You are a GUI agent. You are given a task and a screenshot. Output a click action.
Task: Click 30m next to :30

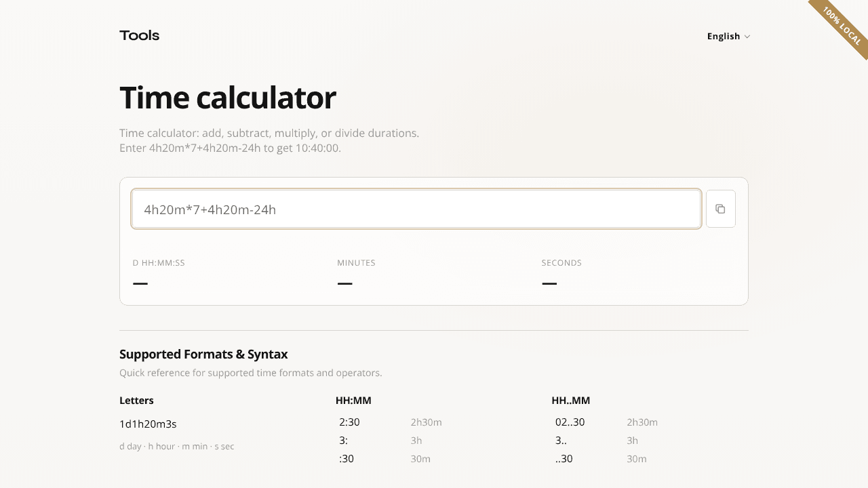point(420,459)
